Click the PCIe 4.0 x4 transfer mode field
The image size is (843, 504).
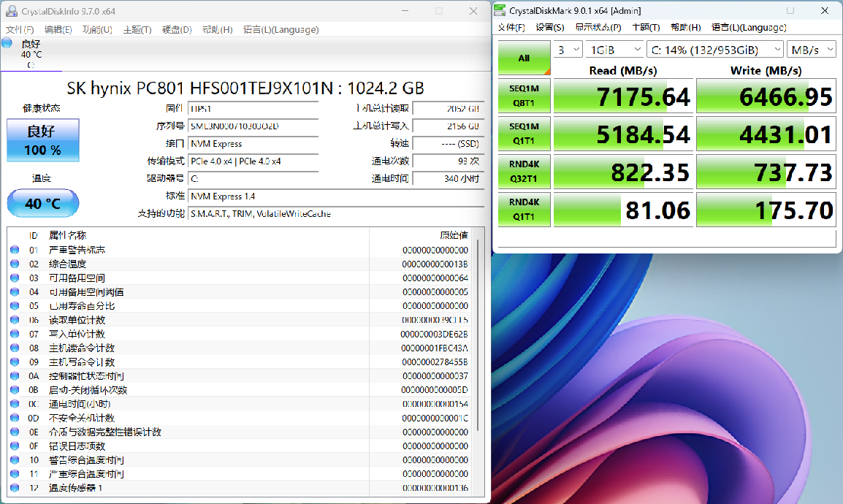click(x=253, y=161)
